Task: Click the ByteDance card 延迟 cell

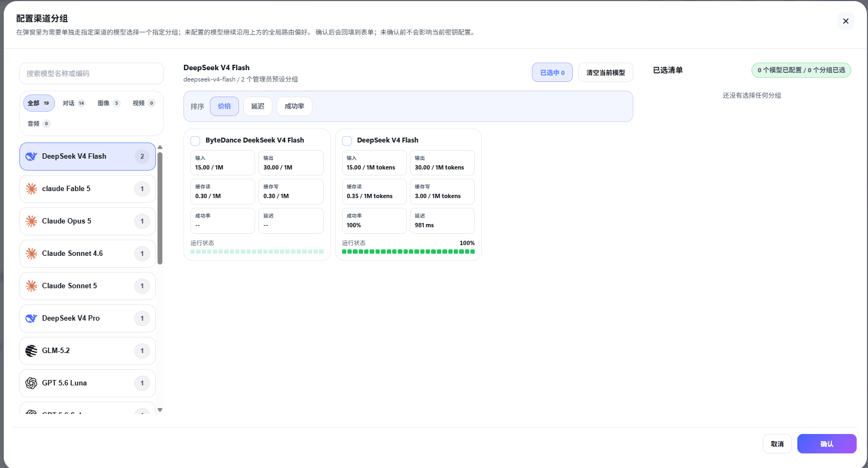Action: pyautogui.click(x=291, y=221)
